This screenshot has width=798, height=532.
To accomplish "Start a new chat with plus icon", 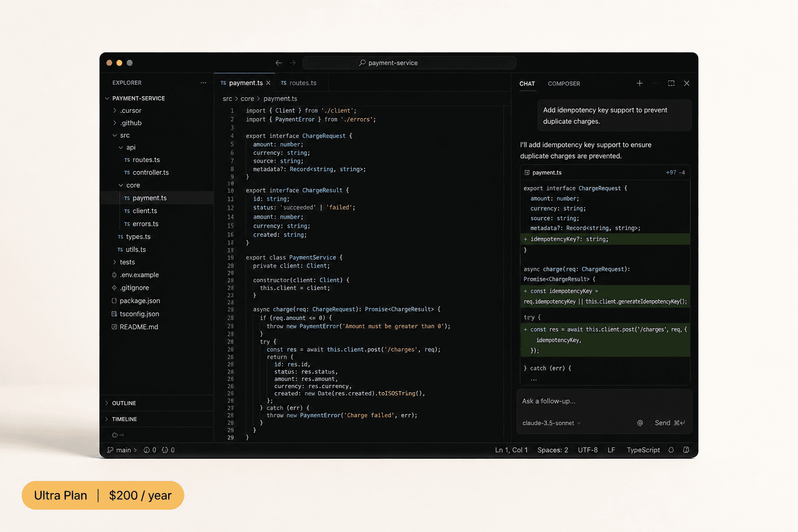I will tap(640, 83).
